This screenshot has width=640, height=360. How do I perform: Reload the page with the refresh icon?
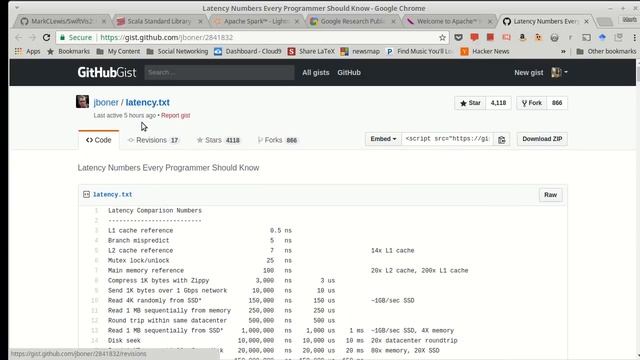click(x=47, y=38)
